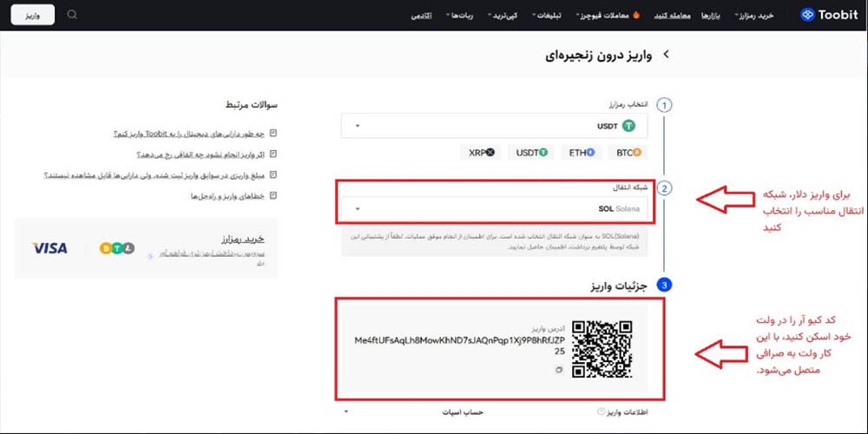Click the info icon next to اطلاعات واریز
The width and height of the screenshot is (868, 434).
tap(600, 411)
